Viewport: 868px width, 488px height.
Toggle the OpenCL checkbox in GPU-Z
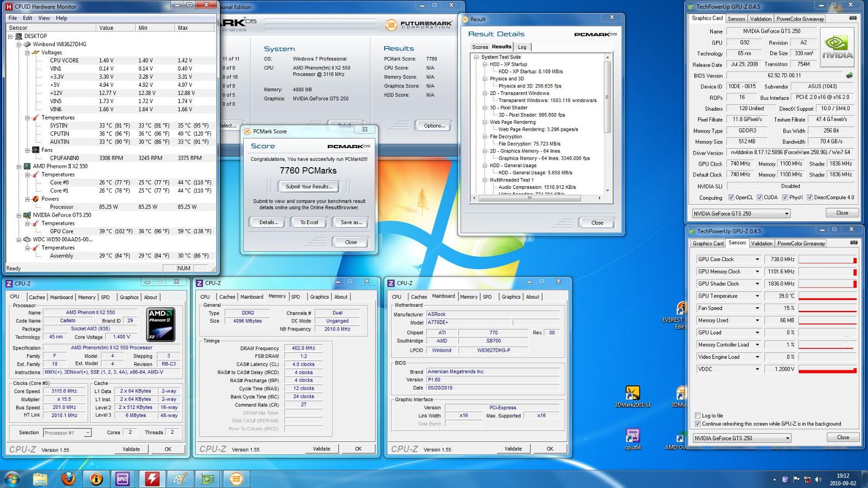click(x=731, y=198)
